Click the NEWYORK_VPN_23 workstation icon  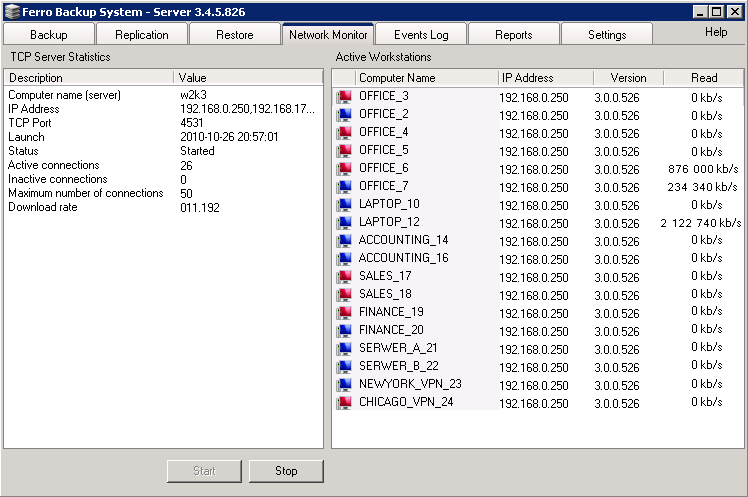(344, 385)
